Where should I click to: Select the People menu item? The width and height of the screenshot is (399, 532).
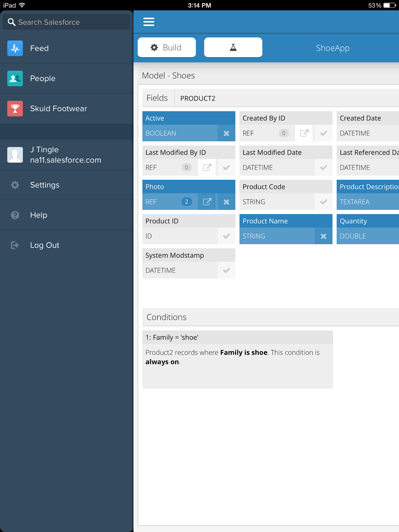click(67, 78)
